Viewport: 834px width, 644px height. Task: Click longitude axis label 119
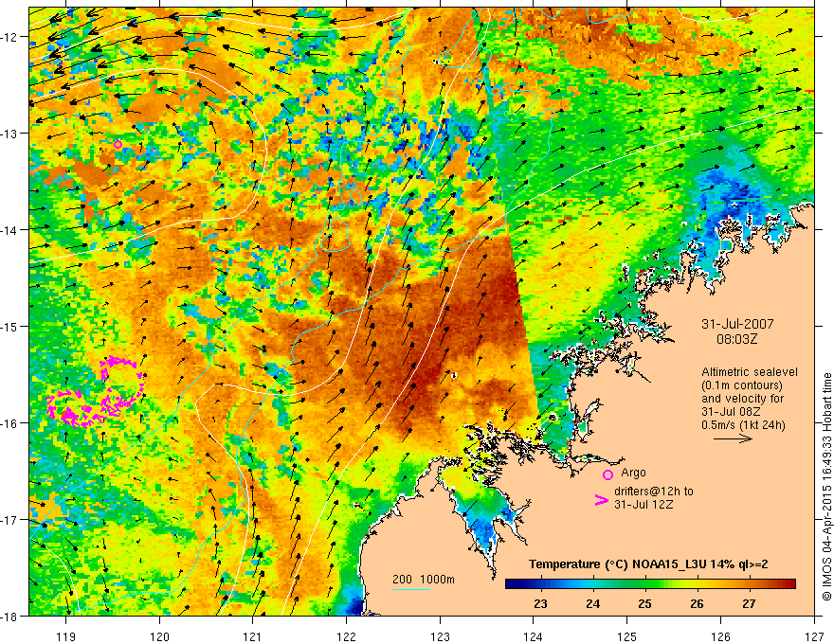click(66, 636)
